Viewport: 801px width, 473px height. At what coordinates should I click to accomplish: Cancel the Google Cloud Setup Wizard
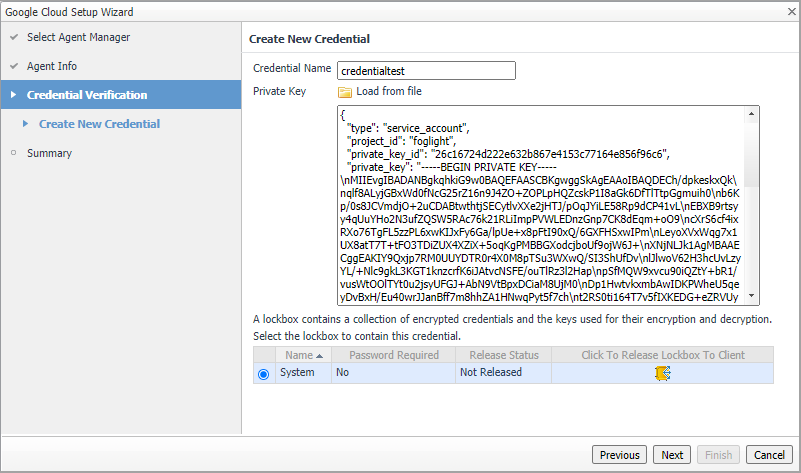click(x=769, y=455)
